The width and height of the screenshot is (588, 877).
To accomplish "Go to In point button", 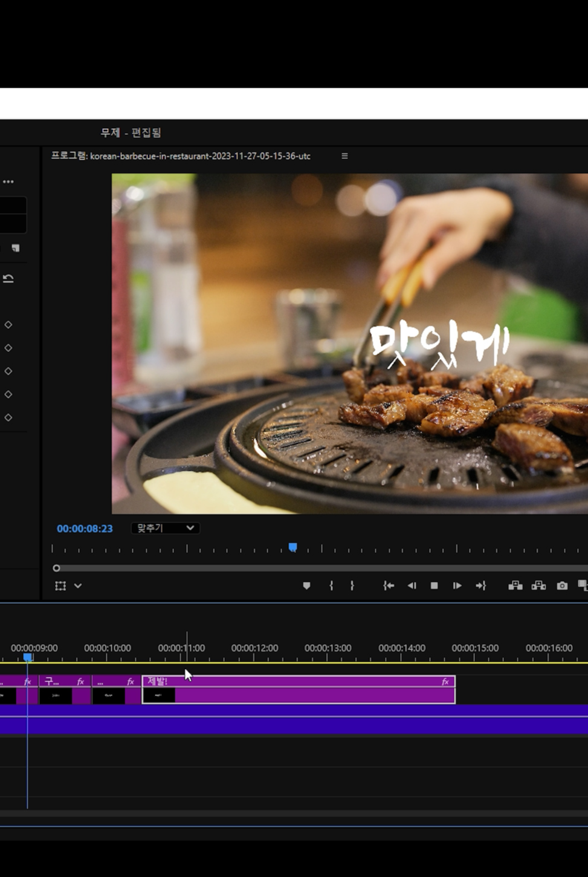I will pyautogui.click(x=389, y=585).
